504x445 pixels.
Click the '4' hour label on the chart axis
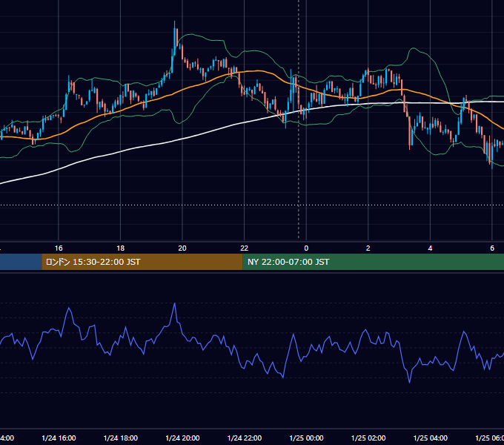[x=430, y=248]
